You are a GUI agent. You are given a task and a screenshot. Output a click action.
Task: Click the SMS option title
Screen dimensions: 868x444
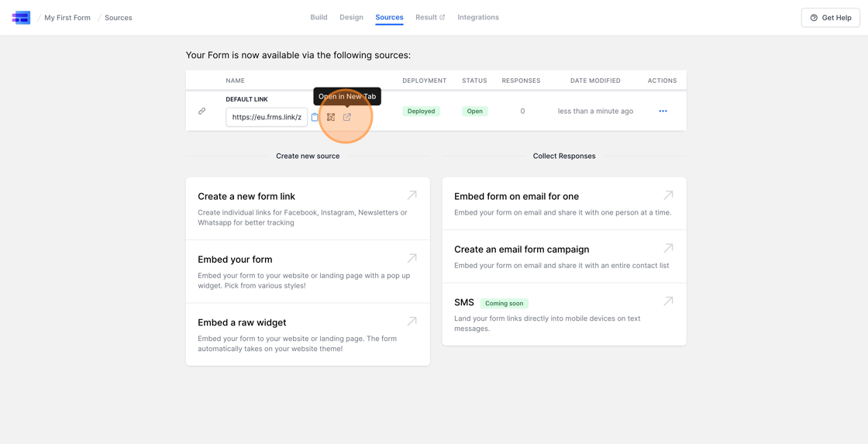pos(464,303)
